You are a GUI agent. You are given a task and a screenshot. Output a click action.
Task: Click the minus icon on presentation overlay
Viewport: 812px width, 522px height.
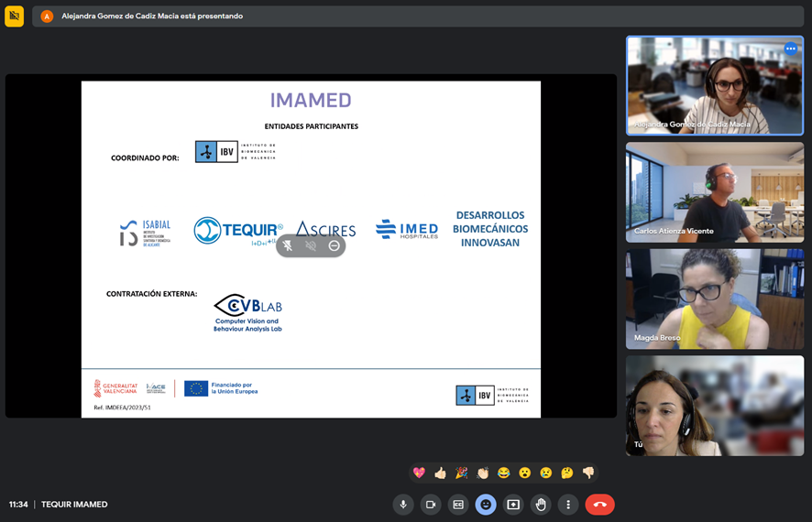click(334, 245)
